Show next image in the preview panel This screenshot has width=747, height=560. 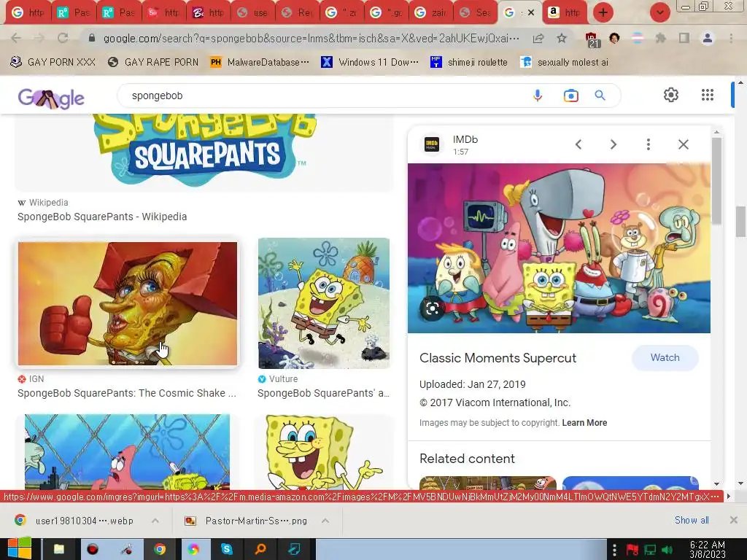pos(614,144)
